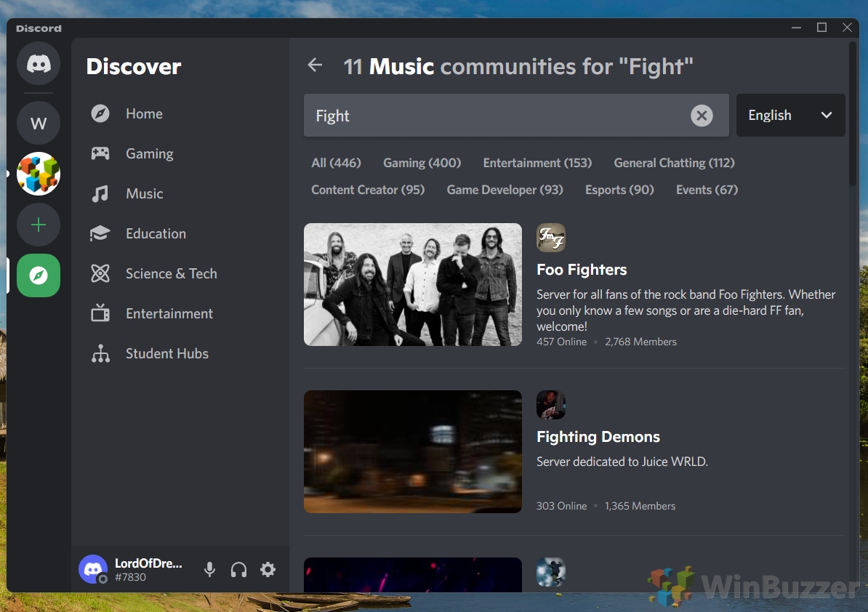Filter results by Gaming (400)

pos(422,163)
